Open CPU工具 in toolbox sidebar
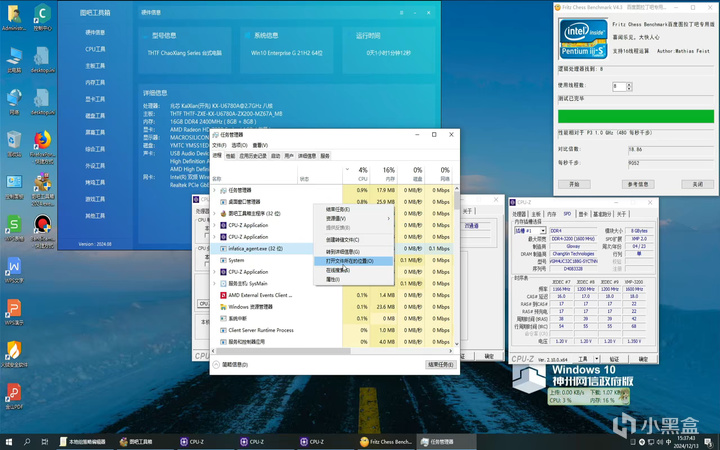This screenshot has height=450, width=720. tap(95, 49)
